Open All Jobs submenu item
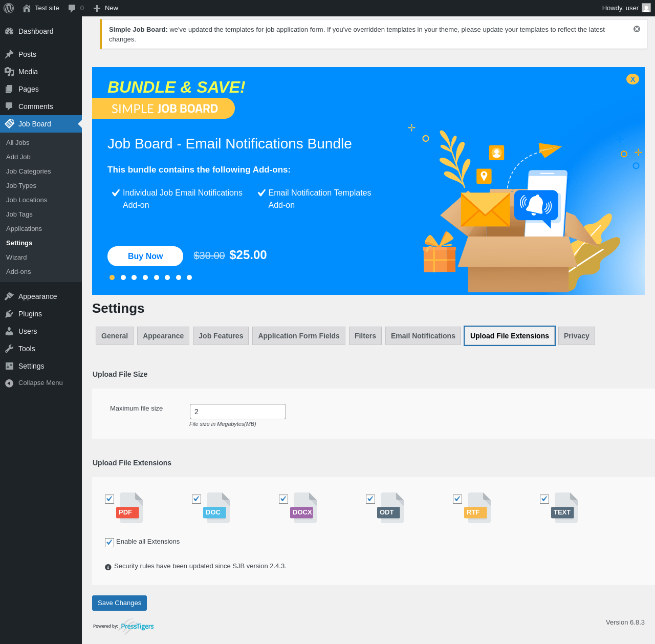The width and height of the screenshot is (655, 644). [41, 143]
